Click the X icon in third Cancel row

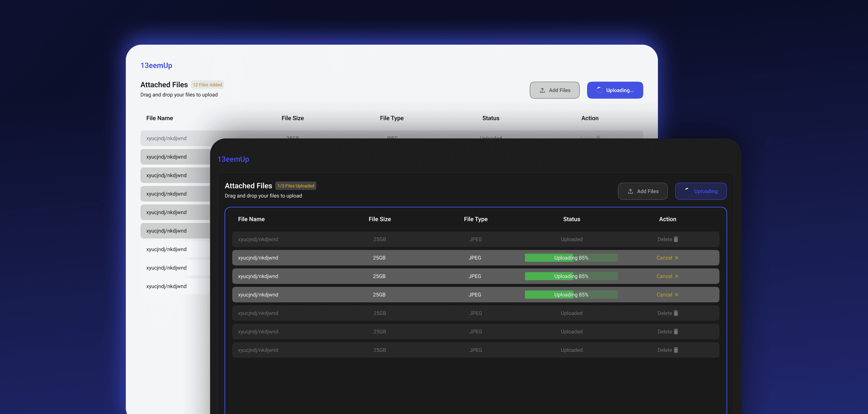point(677,295)
